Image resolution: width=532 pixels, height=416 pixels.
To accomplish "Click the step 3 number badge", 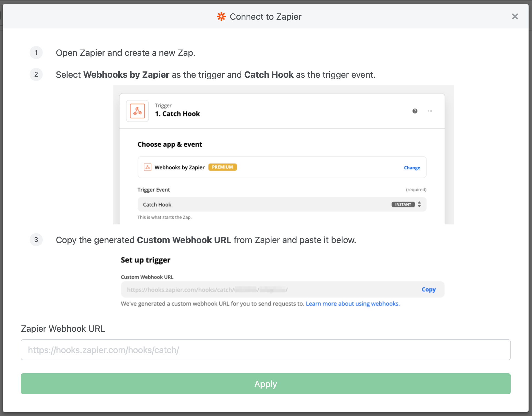I will [x=36, y=240].
